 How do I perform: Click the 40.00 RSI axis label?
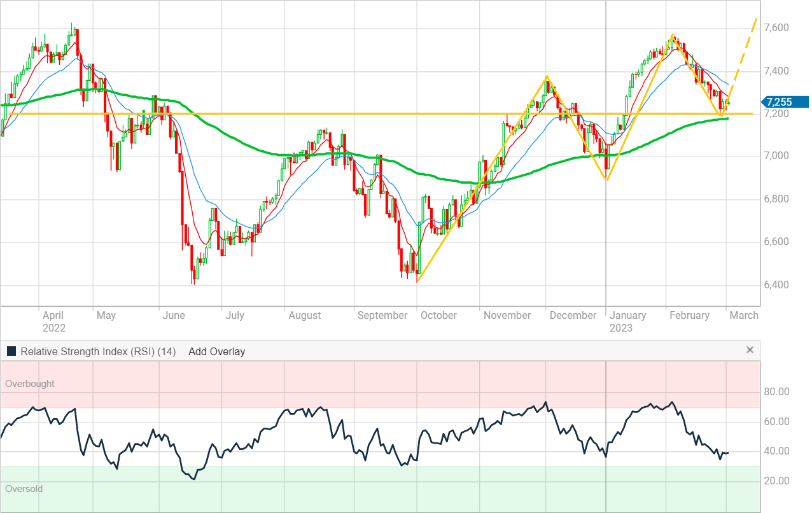pos(776,451)
